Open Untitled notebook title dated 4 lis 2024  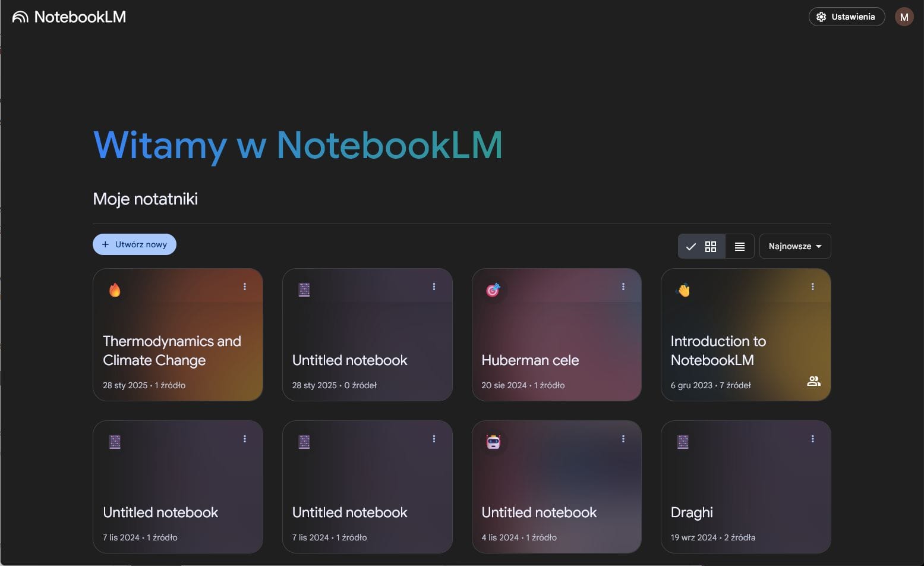[539, 512]
